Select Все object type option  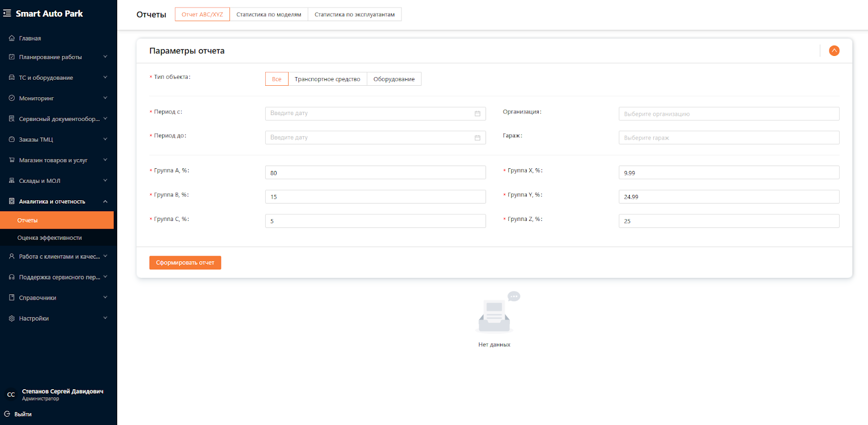[277, 79]
